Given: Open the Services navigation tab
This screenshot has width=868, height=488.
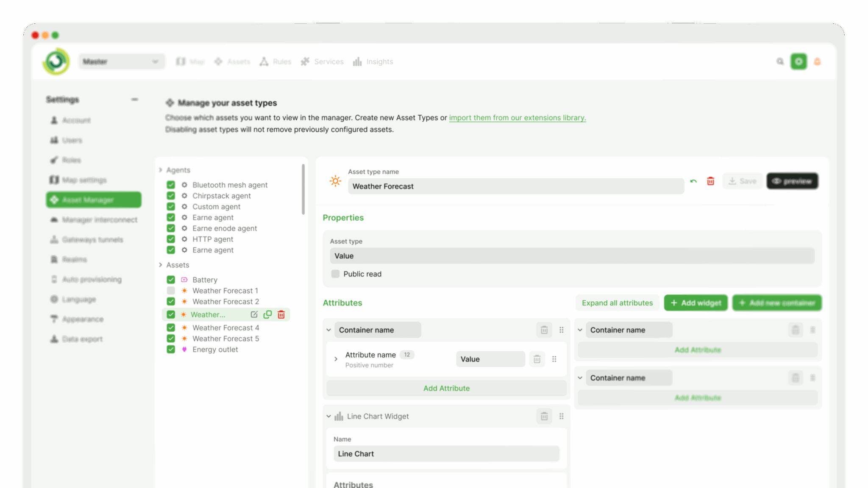Looking at the screenshot, I should tap(322, 62).
